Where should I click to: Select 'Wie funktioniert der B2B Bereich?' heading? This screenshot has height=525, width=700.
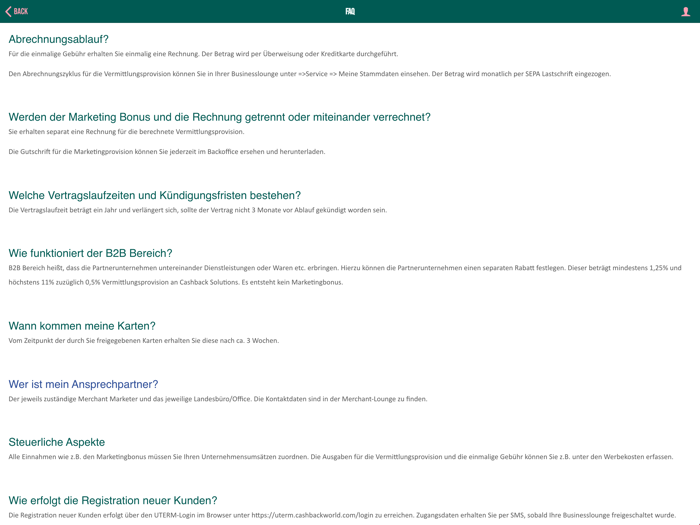[90, 253]
